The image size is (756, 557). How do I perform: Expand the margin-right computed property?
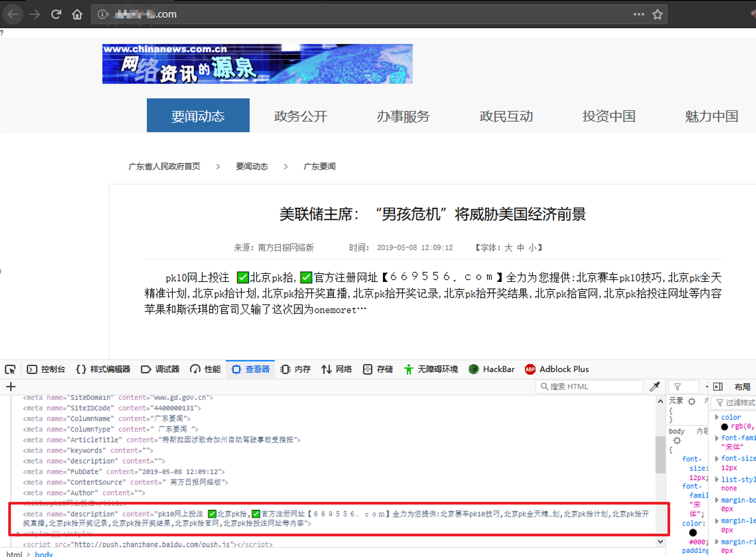point(717,541)
